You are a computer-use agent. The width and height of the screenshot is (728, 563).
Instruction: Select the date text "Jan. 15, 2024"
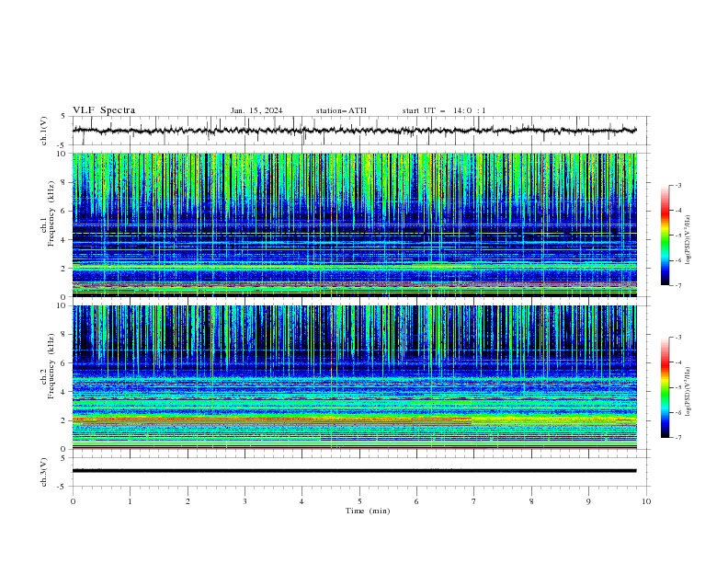[256, 110]
